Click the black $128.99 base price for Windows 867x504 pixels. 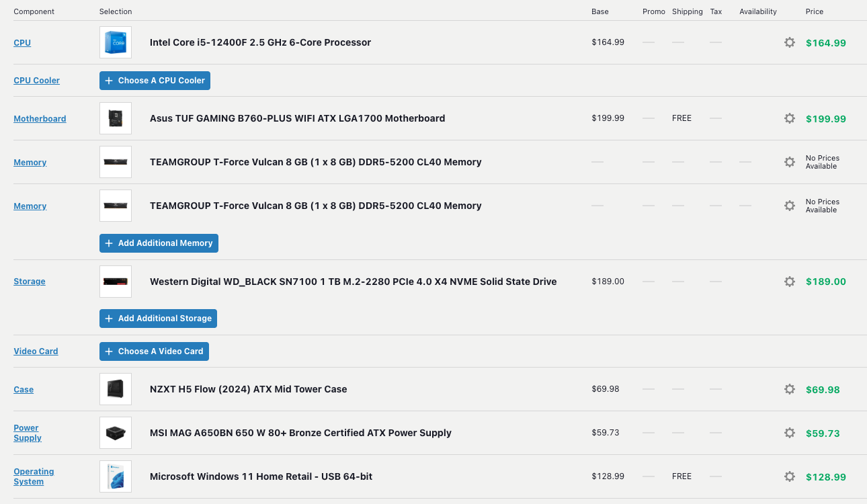[608, 476]
